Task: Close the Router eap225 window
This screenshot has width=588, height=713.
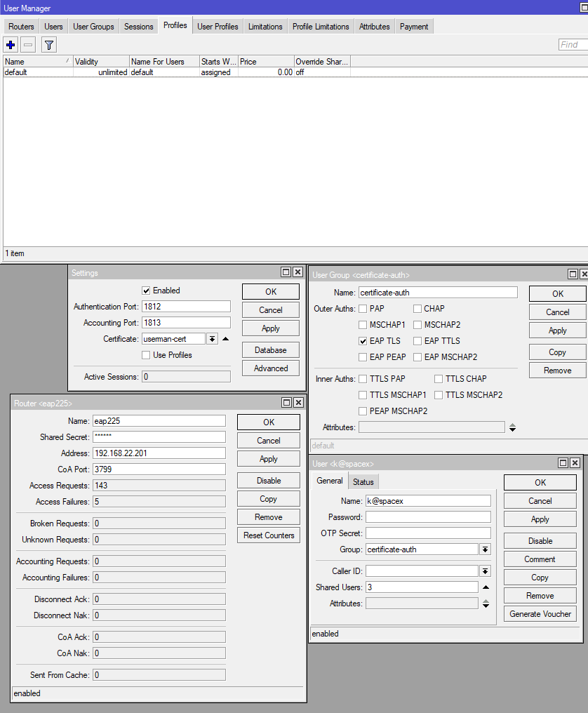Action: (x=298, y=402)
